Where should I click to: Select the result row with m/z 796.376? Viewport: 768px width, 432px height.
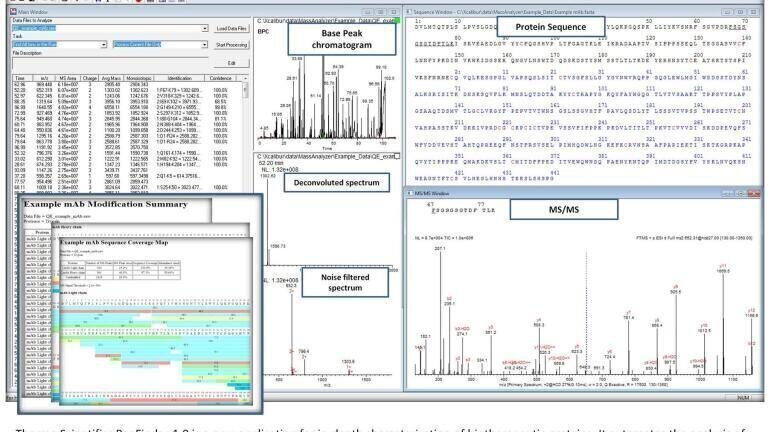click(127, 153)
